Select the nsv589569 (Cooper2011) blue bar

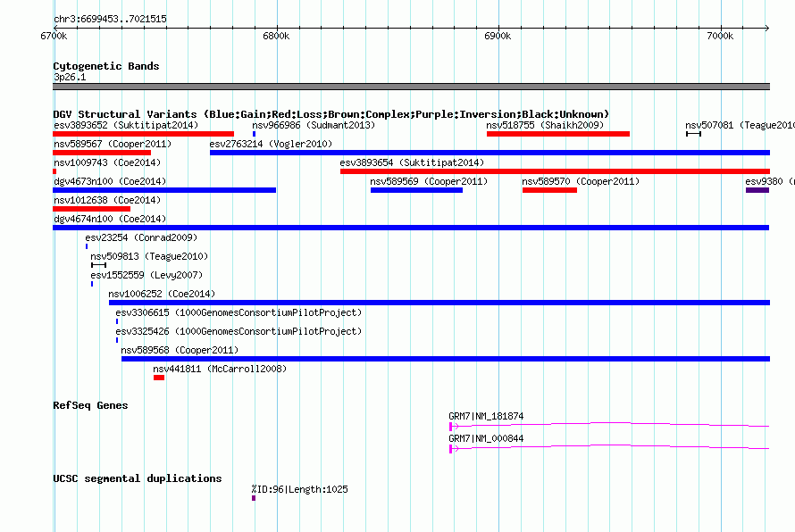tap(417, 190)
